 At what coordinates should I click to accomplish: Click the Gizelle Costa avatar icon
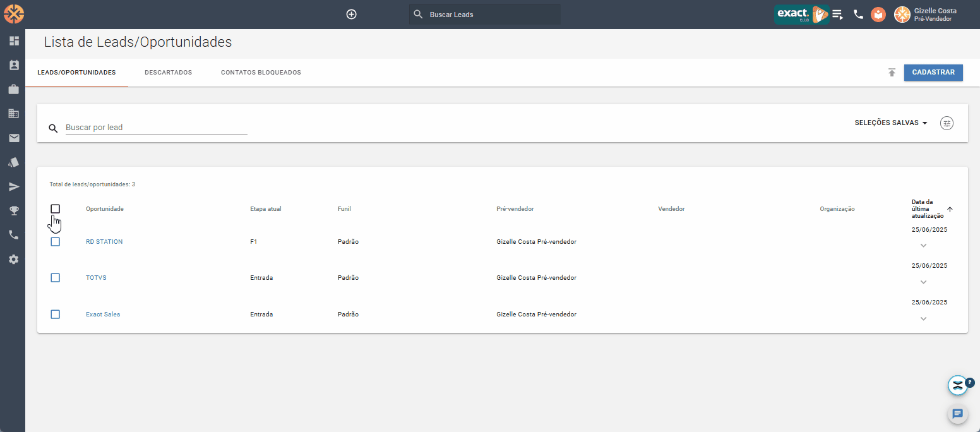pos(902,15)
